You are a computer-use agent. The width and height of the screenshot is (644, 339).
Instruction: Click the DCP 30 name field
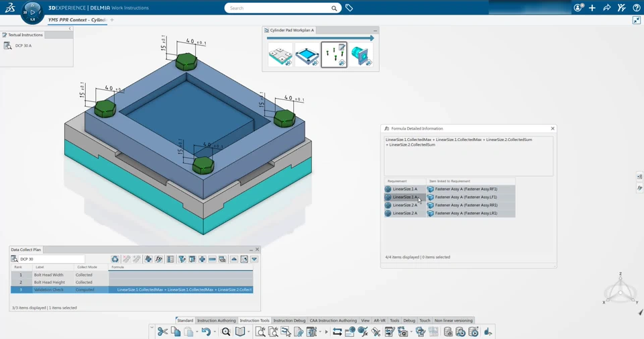point(52,259)
